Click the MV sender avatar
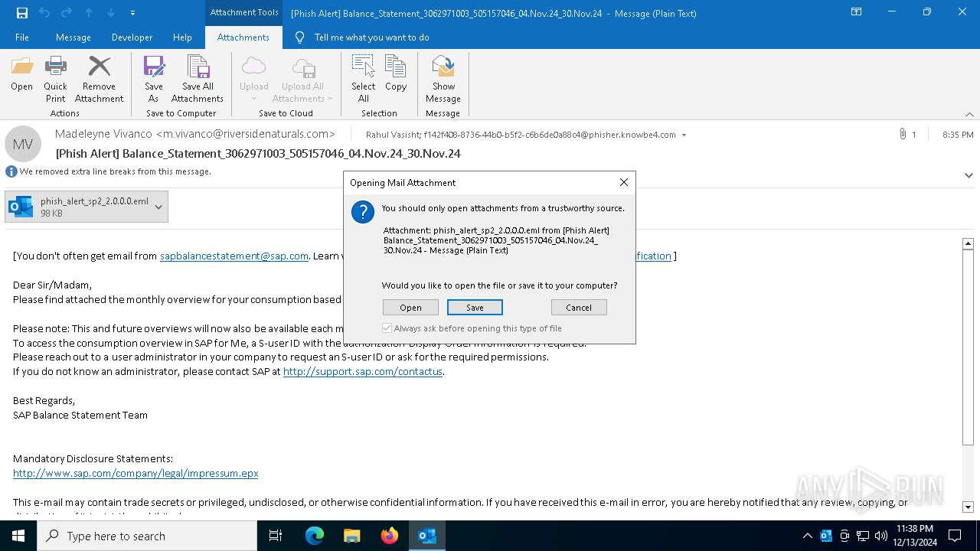The height and width of the screenshot is (551, 980). pos(23,144)
